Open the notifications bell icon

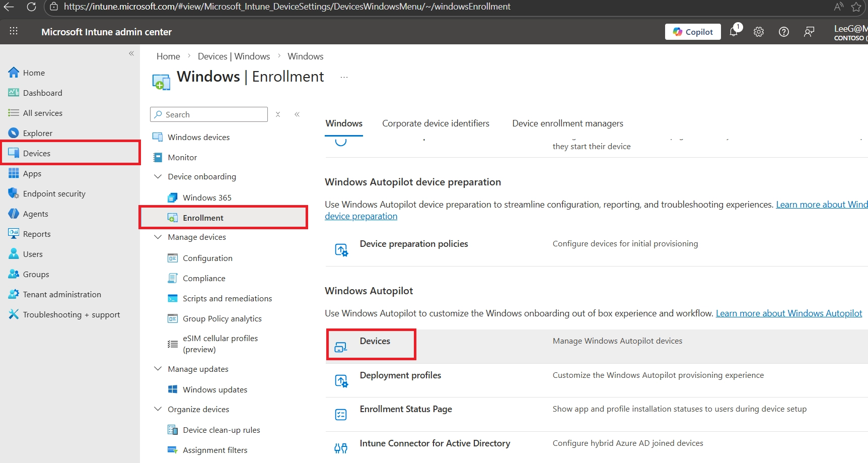(734, 32)
